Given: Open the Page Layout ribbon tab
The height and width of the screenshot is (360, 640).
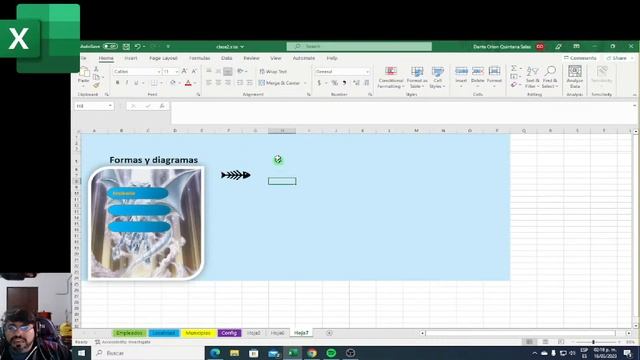Looking at the screenshot, I should 163,58.
